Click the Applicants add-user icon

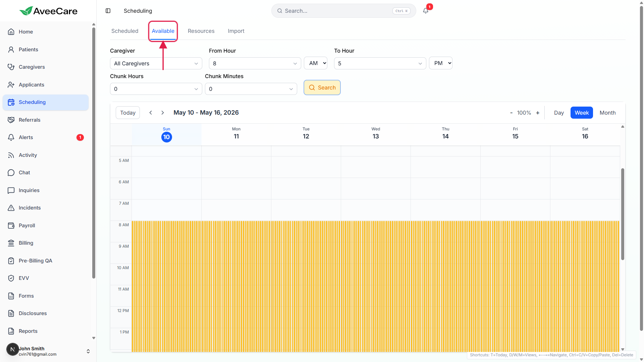pyautogui.click(x=11, y=85)
